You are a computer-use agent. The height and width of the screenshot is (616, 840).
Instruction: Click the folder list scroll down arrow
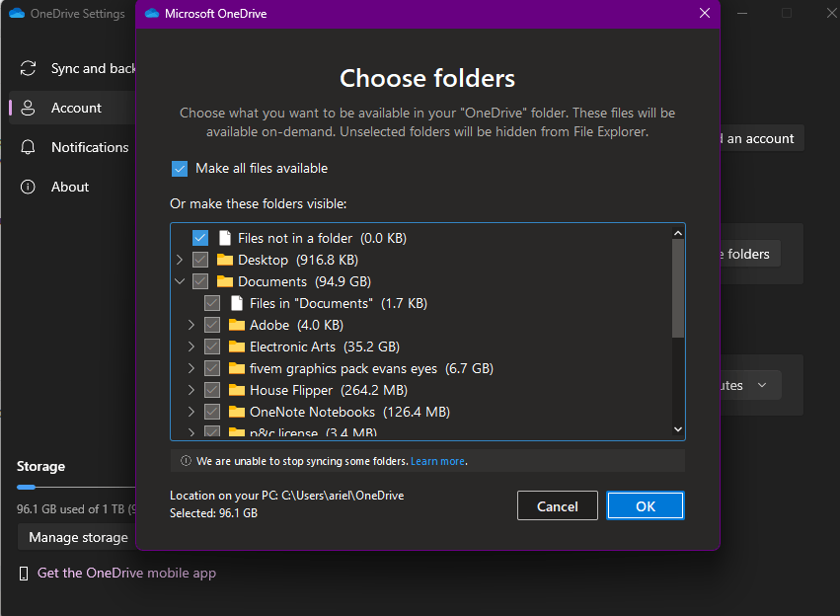678,429
